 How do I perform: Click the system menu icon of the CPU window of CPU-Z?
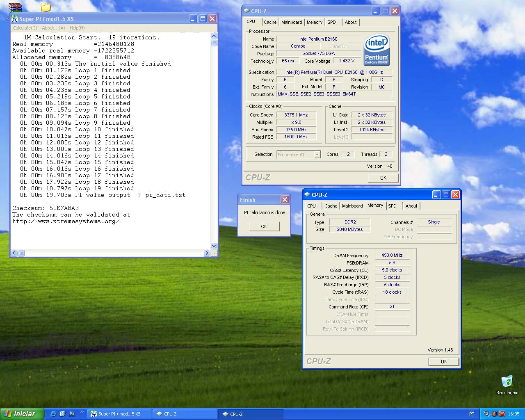(x=247, y=11)
